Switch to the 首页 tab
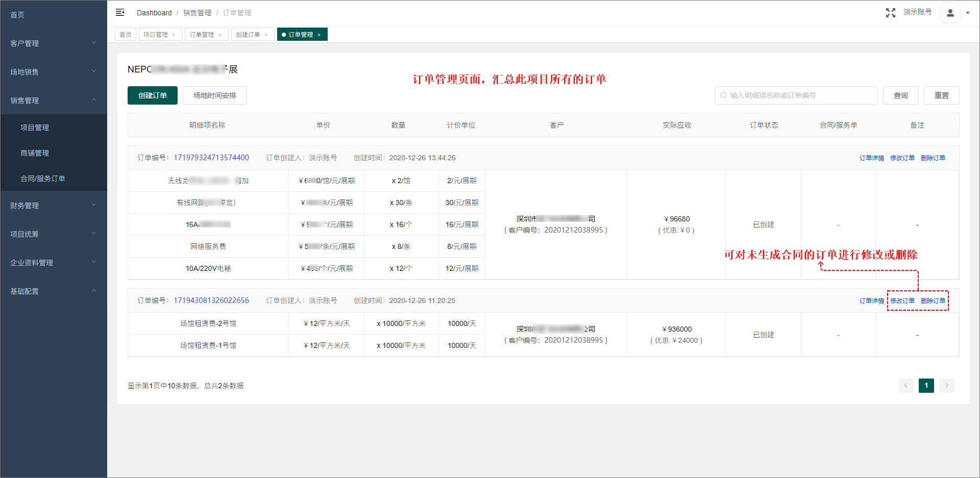This screenshot has width=980, height=478. [126, 35]
